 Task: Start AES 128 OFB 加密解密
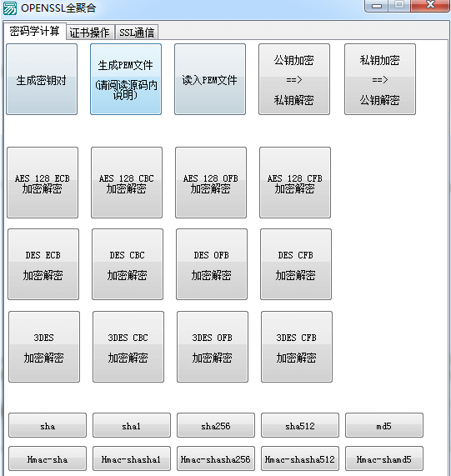tap(211, 183)
